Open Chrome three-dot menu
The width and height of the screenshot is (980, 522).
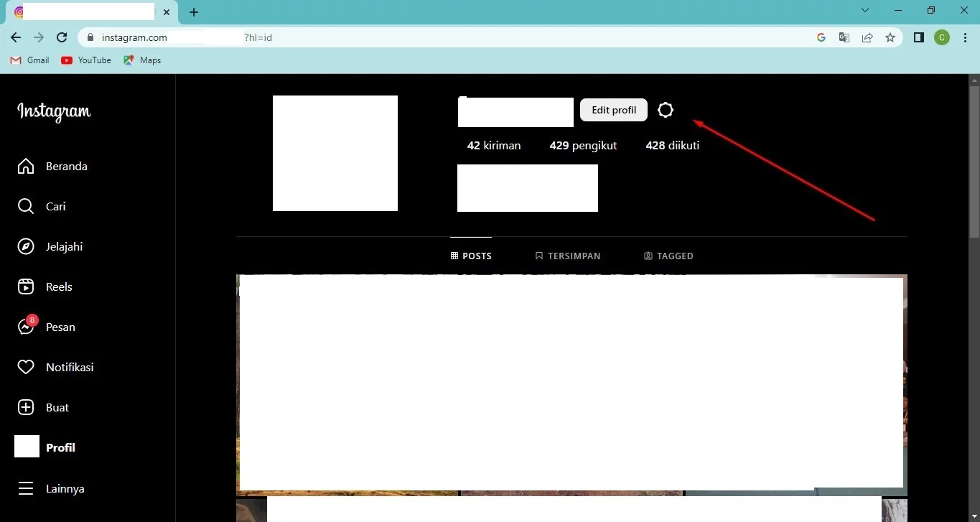[965, 37]
